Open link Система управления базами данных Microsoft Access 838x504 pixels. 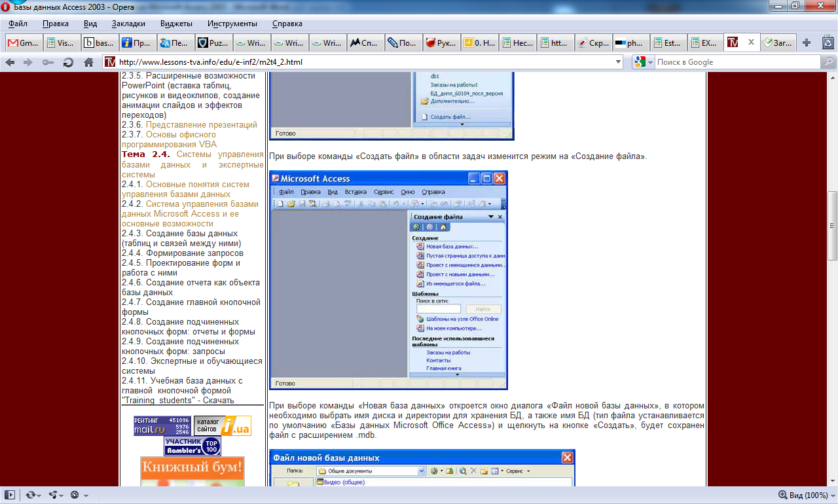[x=190, y=213]
